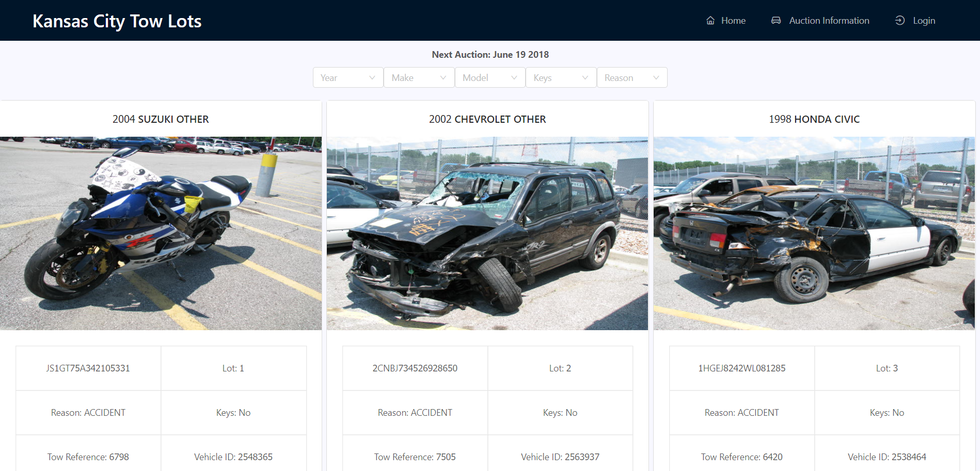980x471 pixels.
Task: Select the car icon next to Auction Information
Action: tap(776, 20)
